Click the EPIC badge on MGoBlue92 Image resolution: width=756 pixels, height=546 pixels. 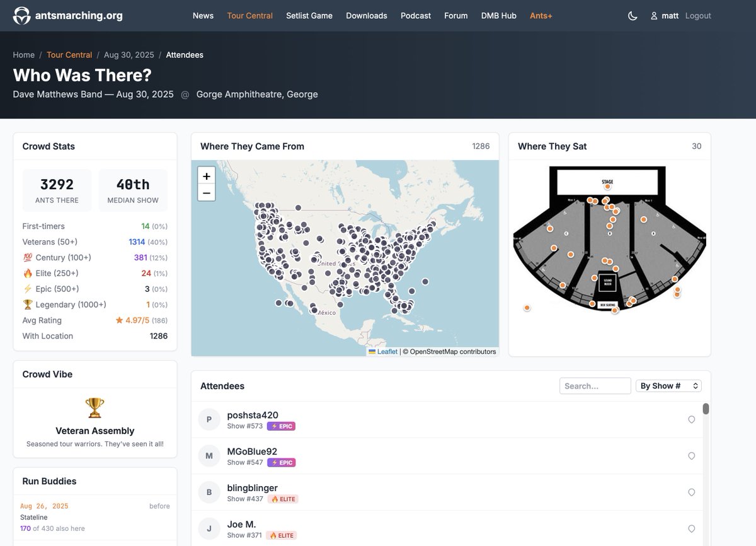point(281,463)
